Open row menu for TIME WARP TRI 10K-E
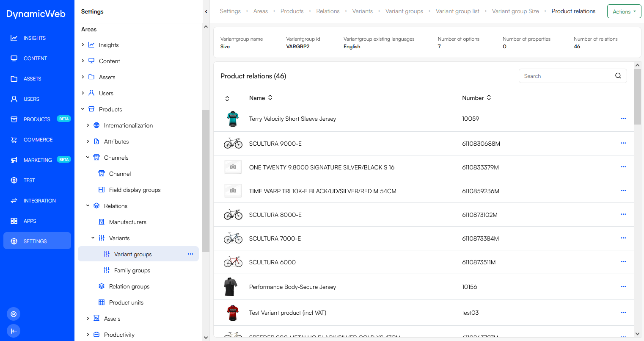Viewport: 644px width, 341px height. pyautogui.click(x=623, y=191)
